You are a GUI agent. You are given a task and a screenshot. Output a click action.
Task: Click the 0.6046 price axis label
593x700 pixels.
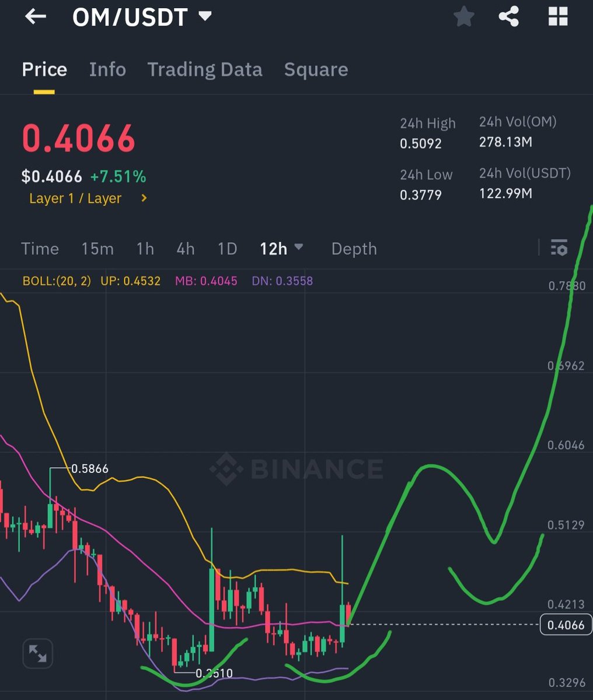pyautogui.click(x=566, y=446)
